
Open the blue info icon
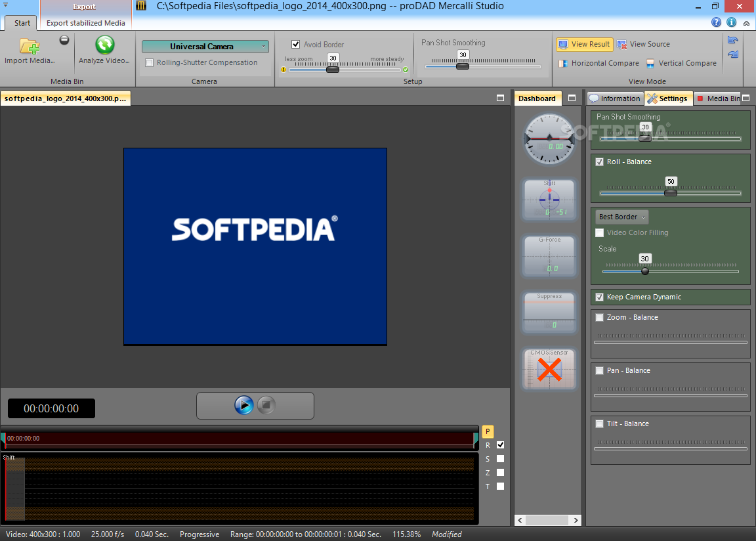tap(732, 22)
